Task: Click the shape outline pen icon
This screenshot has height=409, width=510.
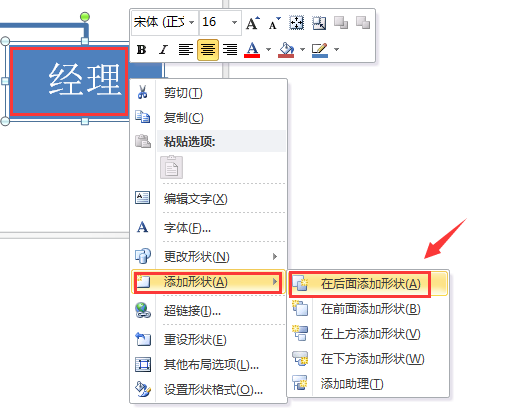Action: point(320,50)
